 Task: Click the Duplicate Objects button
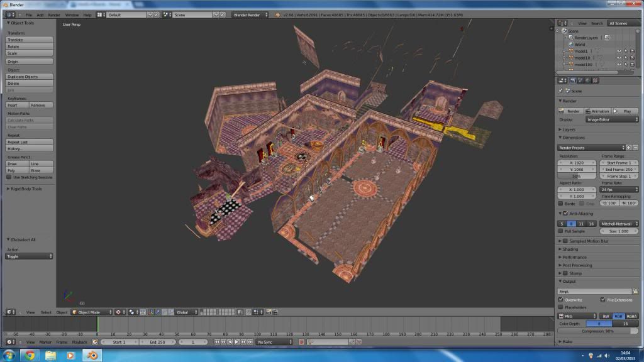pyautogui.click(x=29, y=77)
